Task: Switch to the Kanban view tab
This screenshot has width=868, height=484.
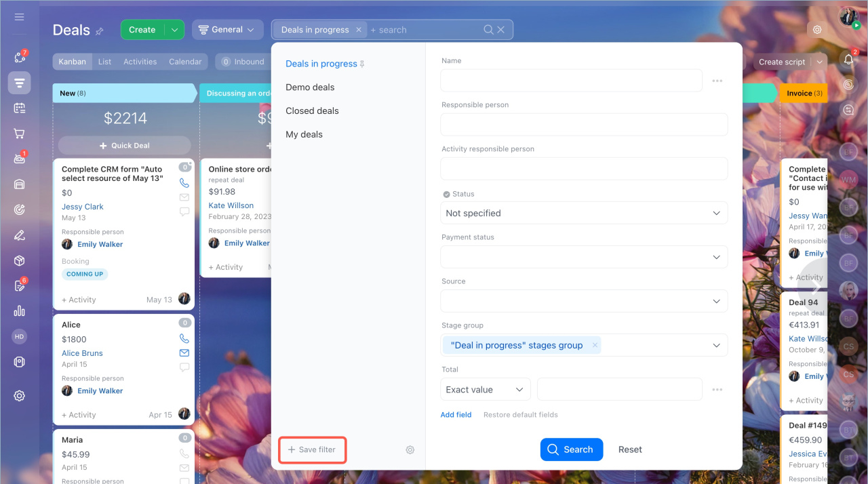Action: click(72, 62)
